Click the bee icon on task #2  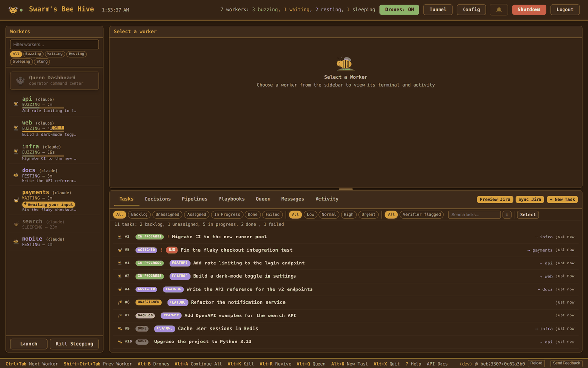tap(119, 276)
